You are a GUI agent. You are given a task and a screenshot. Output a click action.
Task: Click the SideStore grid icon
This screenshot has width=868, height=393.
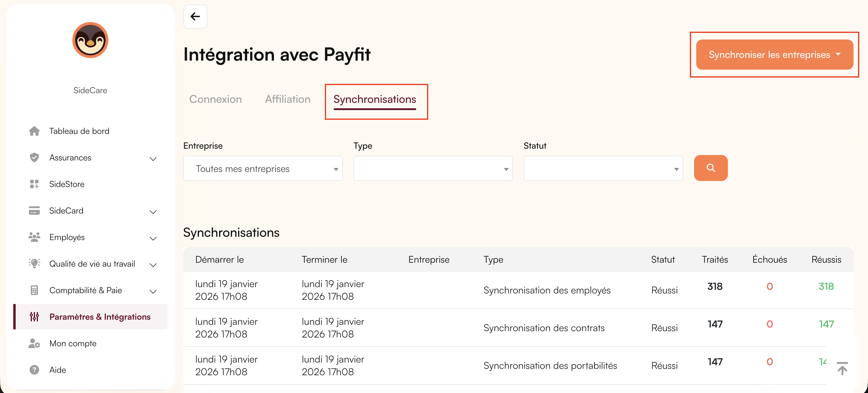(34, 184)
